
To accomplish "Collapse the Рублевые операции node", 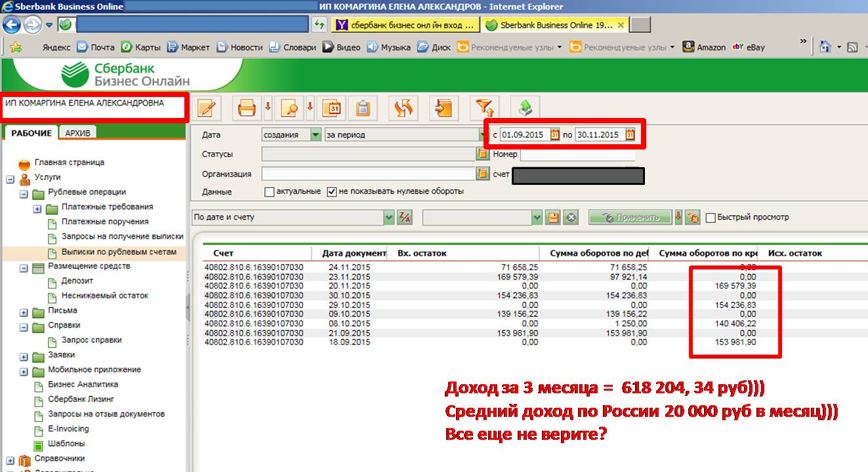I will (24, 194).
